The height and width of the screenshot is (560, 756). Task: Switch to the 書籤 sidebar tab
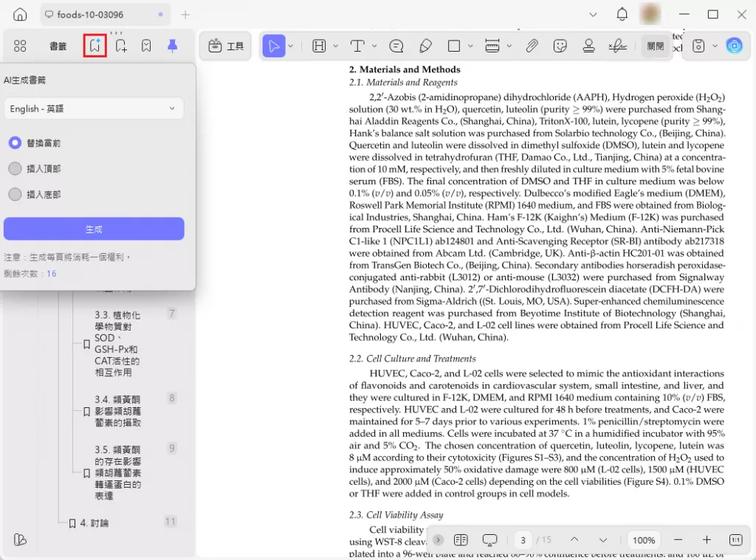coord(57,45)
